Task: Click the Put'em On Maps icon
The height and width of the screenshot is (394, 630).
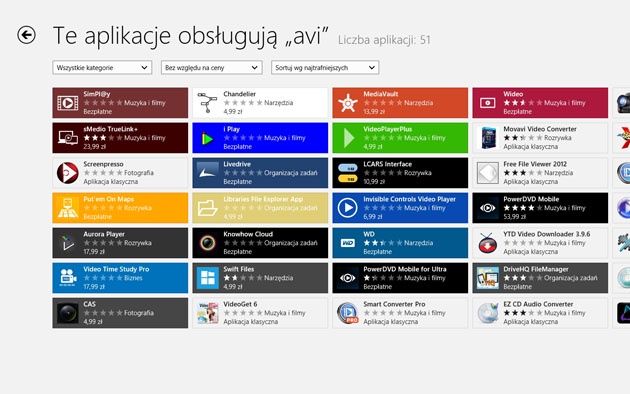Action: tap(68, 208)
